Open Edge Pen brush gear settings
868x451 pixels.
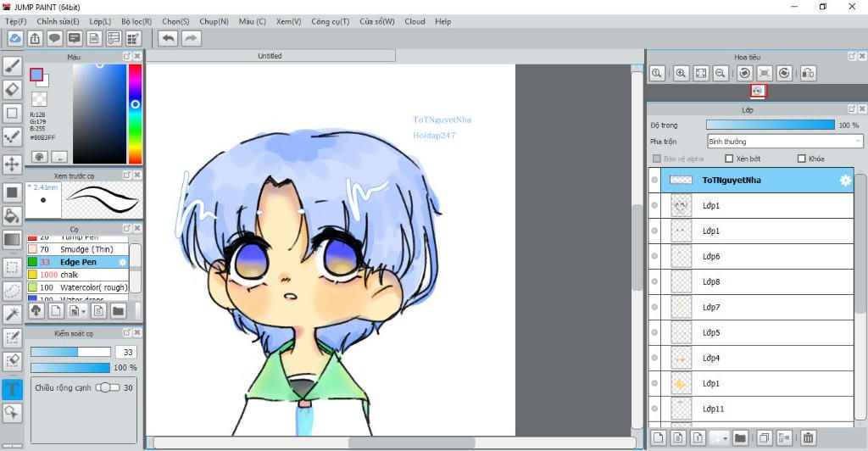click(122, 262)
